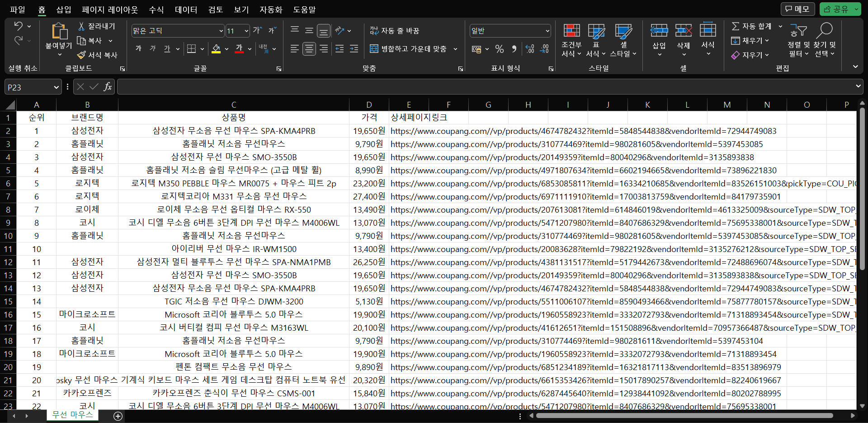Open Conditional Formatting (조건부 서식)

click(x=571, y=40)
